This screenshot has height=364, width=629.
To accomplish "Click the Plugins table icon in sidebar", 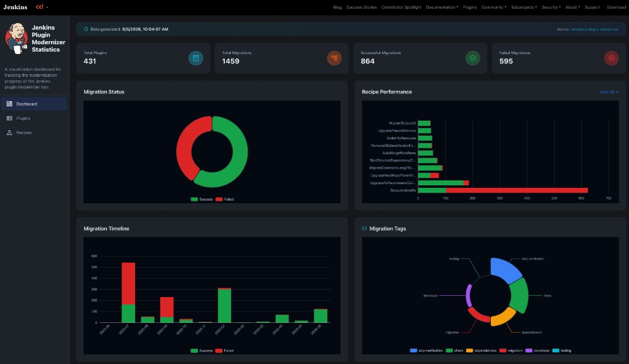I will pyautogui.click(x=9, y=118).
